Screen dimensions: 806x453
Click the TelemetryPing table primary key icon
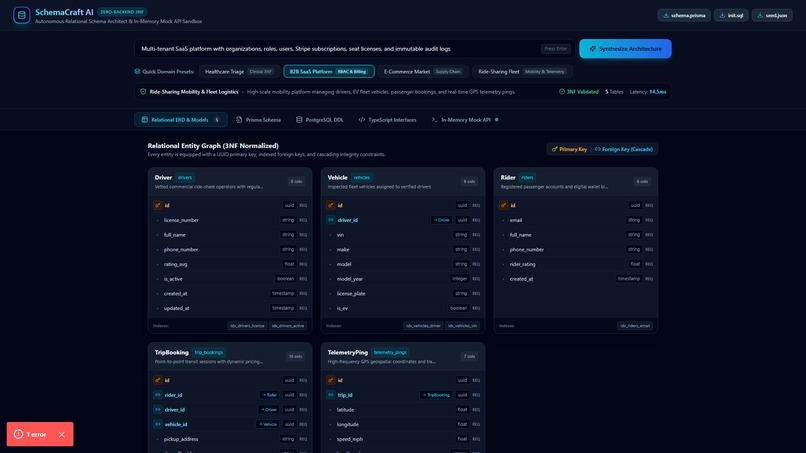coord(331,380)
